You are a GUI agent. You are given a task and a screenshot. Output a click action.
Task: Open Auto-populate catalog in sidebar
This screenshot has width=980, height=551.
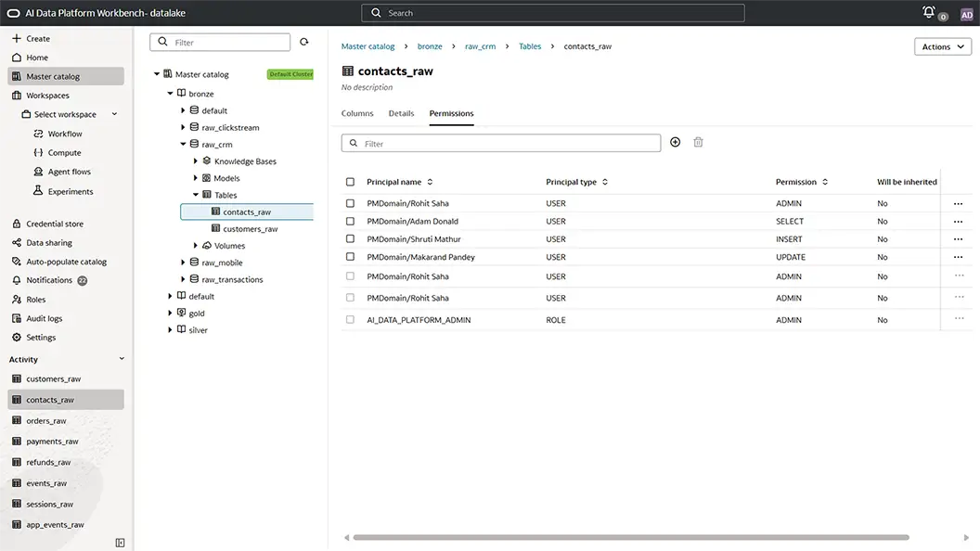click(66, 262)
